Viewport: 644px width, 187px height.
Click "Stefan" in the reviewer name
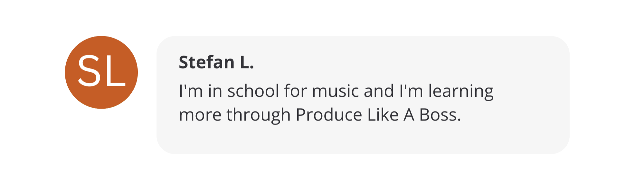click(206, 62)
